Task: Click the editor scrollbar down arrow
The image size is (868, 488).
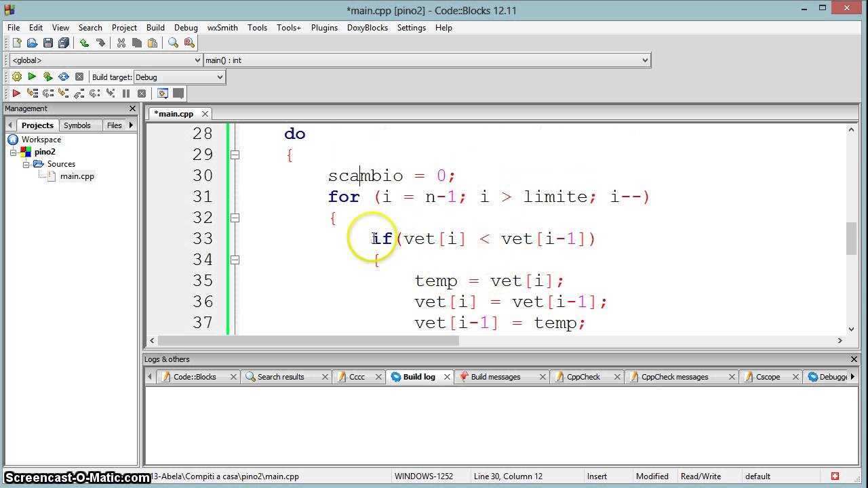Action: point(851,328)
